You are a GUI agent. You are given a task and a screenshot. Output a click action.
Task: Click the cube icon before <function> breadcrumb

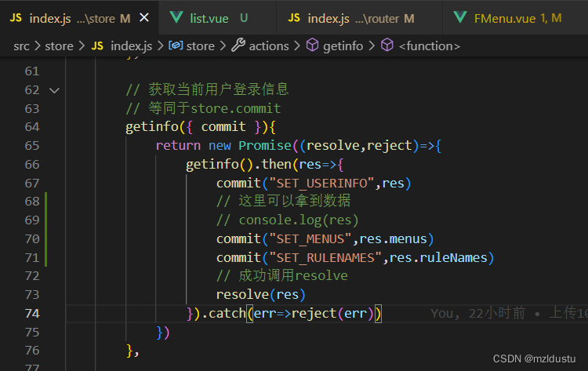pyautogui.click(x=387, y=45)
